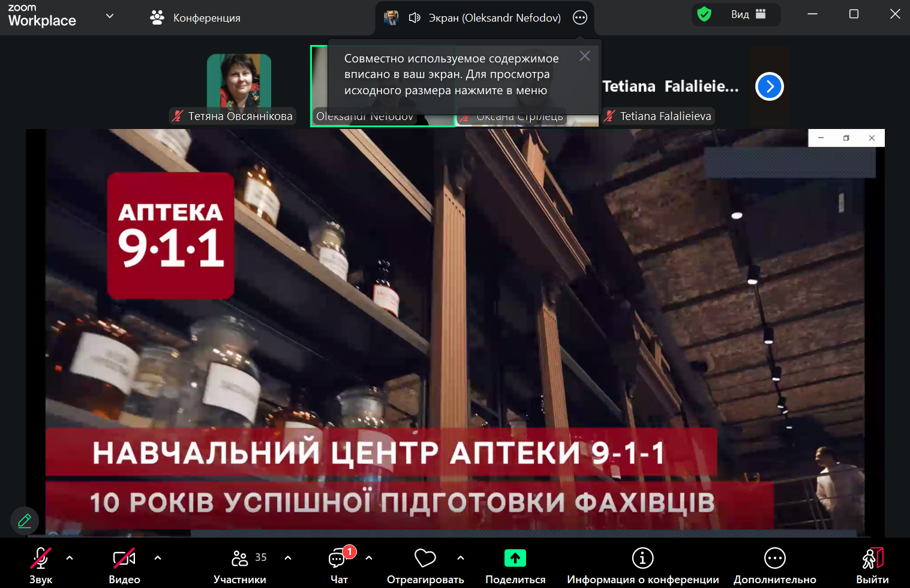Open screen share options three-dot menu

pos(579,18)
